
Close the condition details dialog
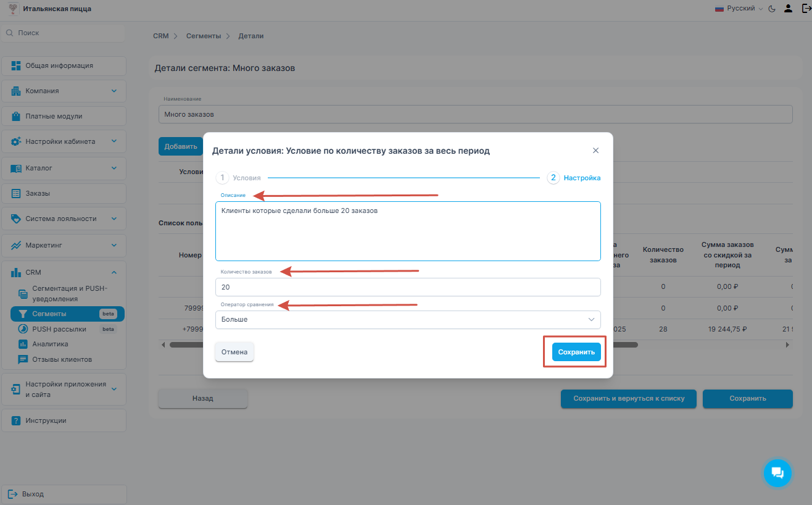595,151
